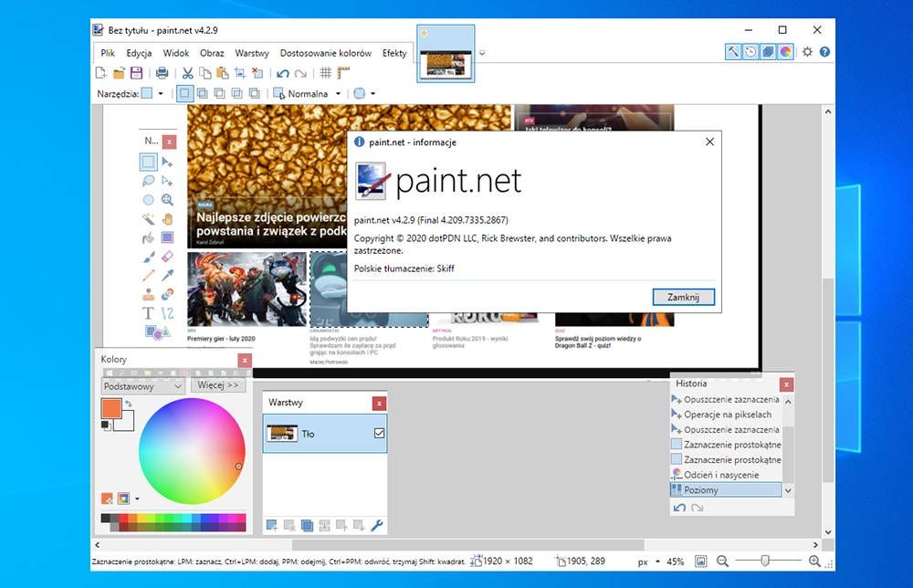Viewport: 913px width, 588px height.
Task: Toggle the pixel grid
Action: (x=326, y=73)
